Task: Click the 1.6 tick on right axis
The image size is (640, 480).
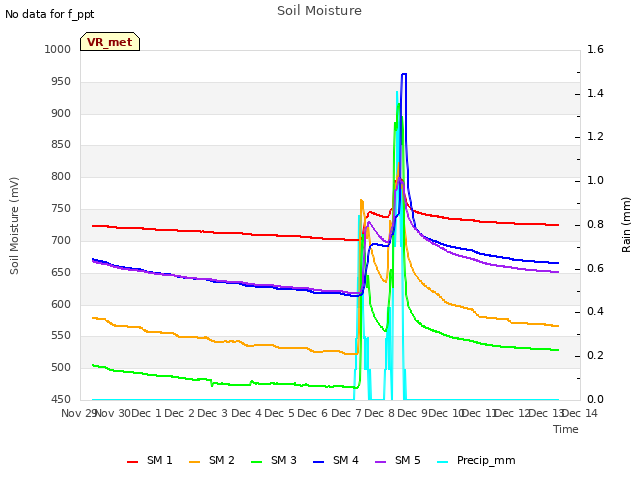Action: click(595, 49)
